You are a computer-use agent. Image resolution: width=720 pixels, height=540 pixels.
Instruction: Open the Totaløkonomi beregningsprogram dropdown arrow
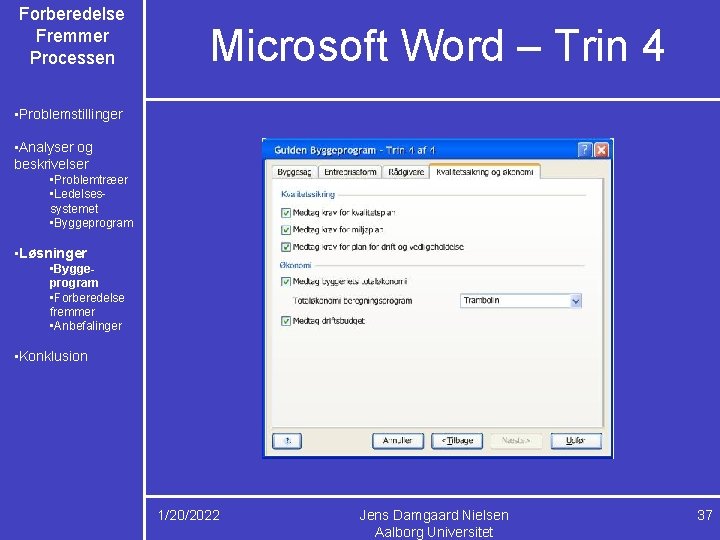coord(576,301)
